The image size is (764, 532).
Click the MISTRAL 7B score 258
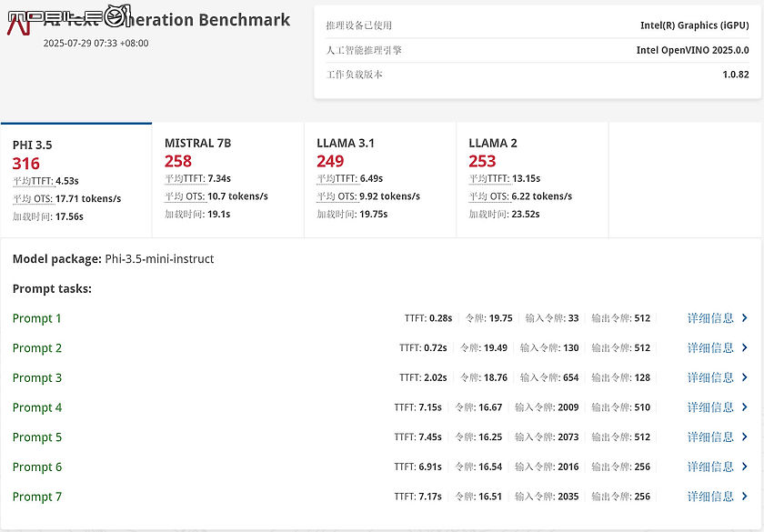(178, 161)
